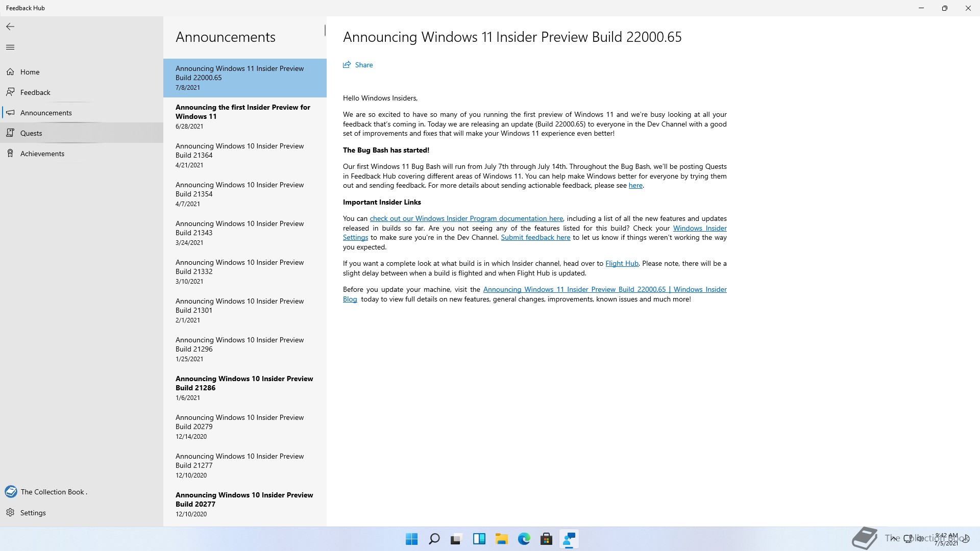Open the Feedback section
This screenshot has width=980, height=551.
(x=82, y=92)
